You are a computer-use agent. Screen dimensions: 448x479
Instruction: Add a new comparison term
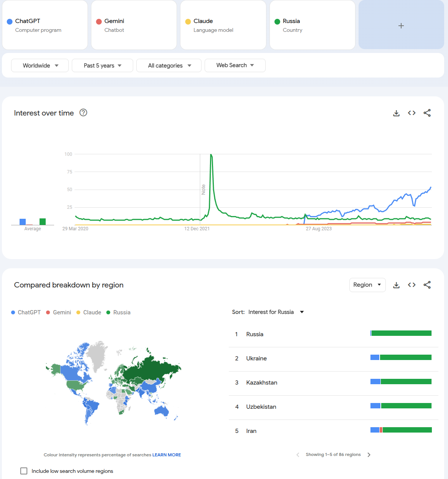[401, 26]
